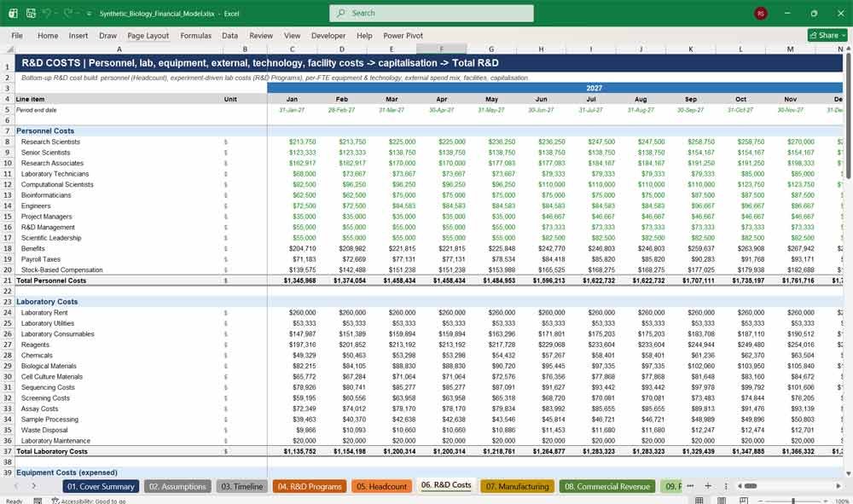Open the Draw ribbon tab
The width and height of the screenshot is (853, 504).
coord(107,35)
